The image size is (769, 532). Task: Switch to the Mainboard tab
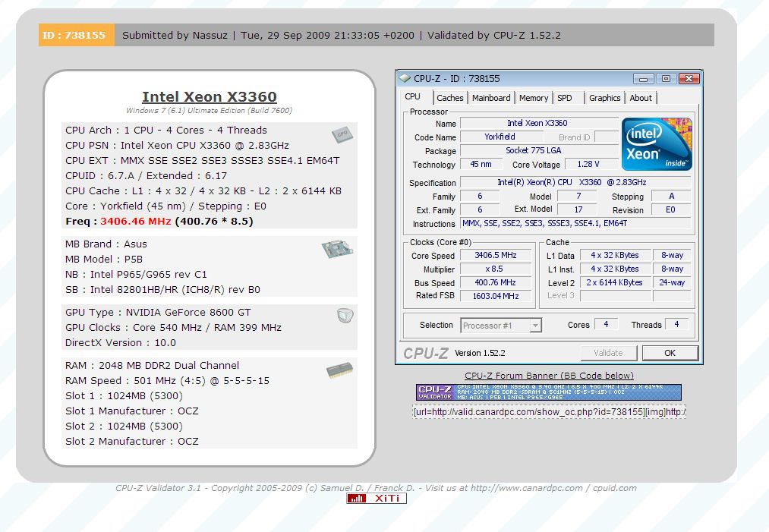[x=491, y=98]
